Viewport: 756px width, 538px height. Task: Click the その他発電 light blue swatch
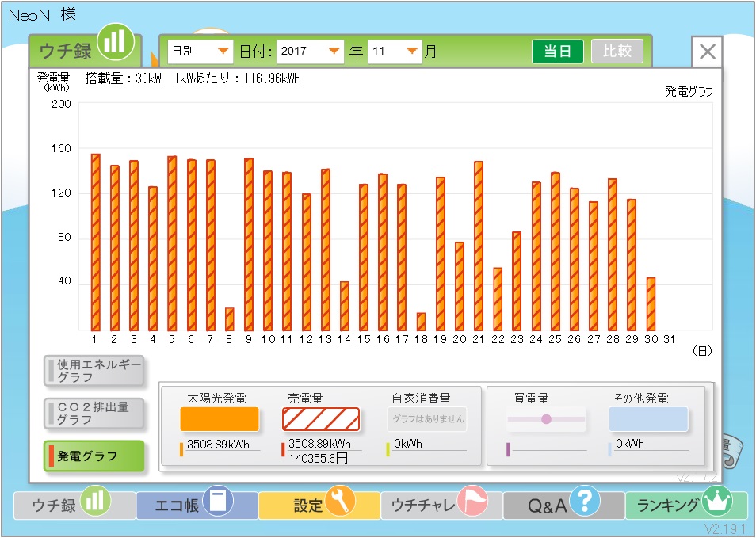point(648,419)
